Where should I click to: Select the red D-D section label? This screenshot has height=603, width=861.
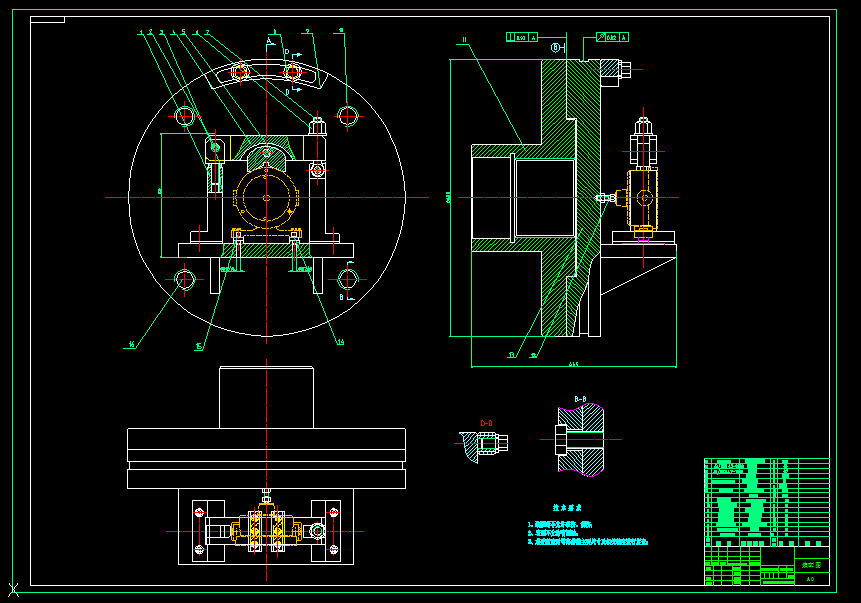click(x=487, y=423)
